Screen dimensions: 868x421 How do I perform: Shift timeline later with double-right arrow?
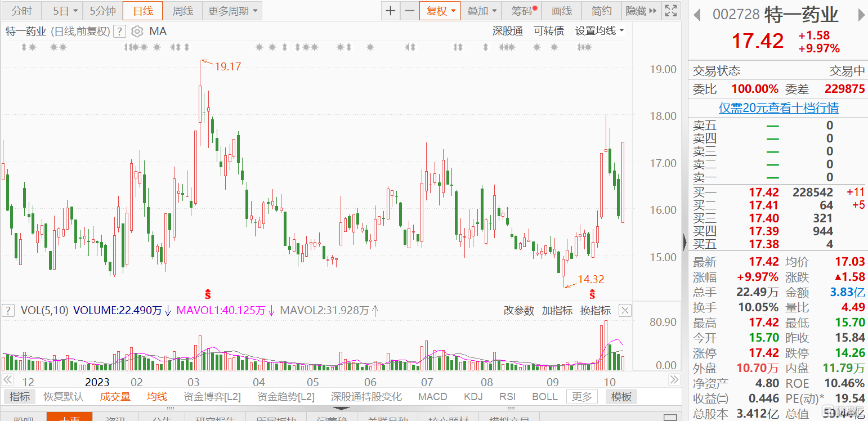coord(673,380)
